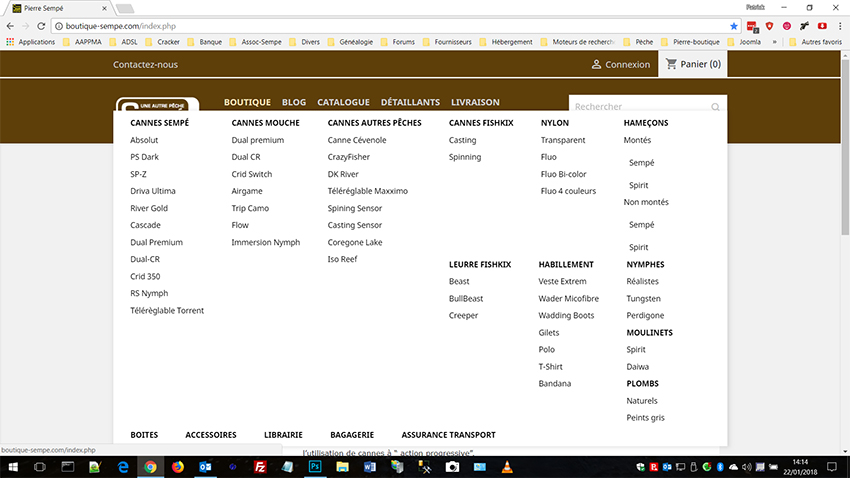The width and height of the screenshot is (850, 478).
Task: Click the volume icon in system tray
Action: click(x=746, y=467)
